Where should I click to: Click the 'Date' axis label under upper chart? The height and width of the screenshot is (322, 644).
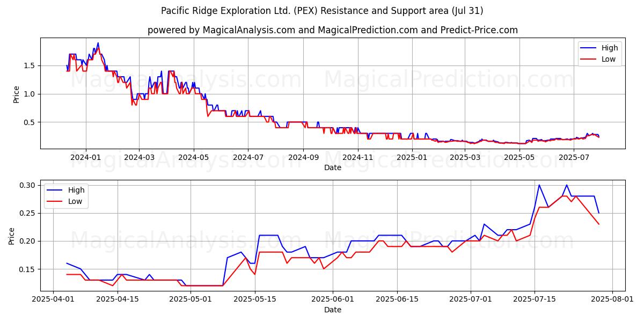pyautogui.click(x=333, y=168)
